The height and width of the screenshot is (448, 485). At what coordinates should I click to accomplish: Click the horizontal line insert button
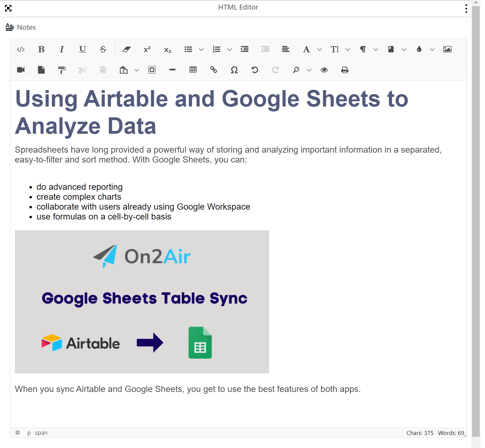pyautogui.click(x=173, y=70)
